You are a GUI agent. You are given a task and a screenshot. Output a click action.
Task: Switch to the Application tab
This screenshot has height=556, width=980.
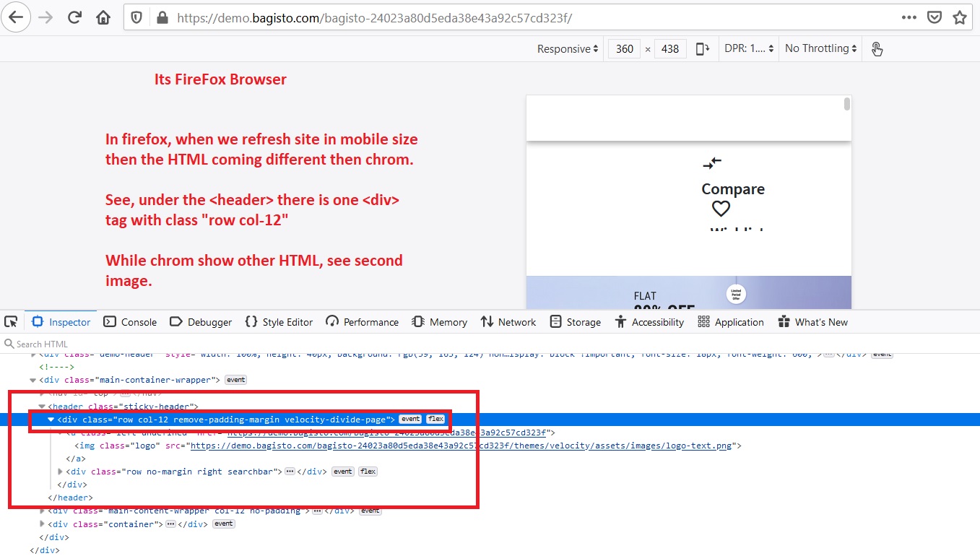[731, 322]
